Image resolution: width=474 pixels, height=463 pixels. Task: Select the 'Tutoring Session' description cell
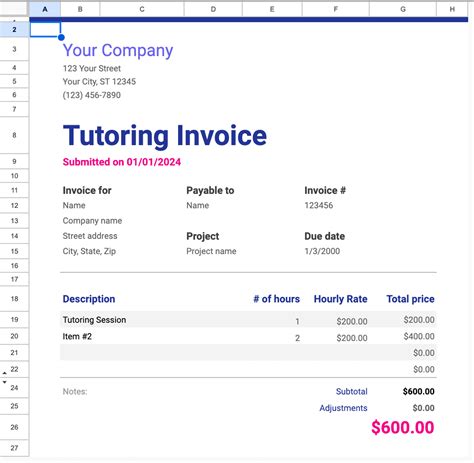(94, 320)
